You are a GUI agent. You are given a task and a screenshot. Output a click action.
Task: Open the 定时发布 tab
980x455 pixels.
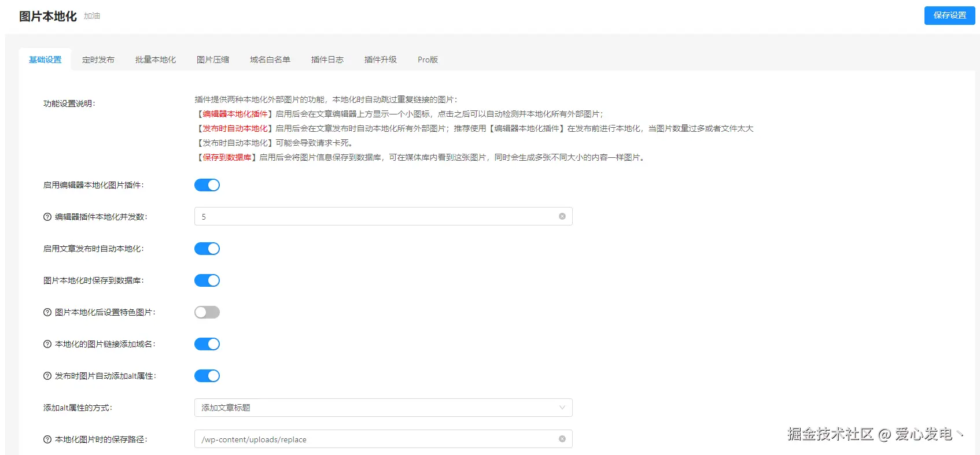click(98, 60)
